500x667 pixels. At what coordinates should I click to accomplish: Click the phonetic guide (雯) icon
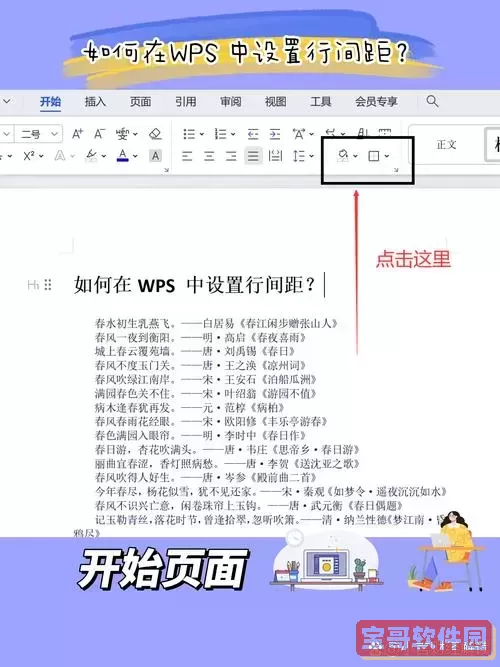122,134
